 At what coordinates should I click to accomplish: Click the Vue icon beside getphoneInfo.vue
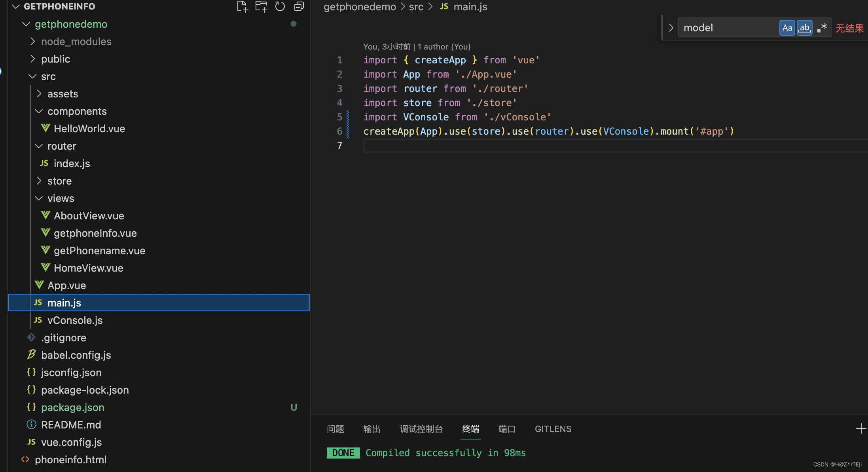click(45, 233)
